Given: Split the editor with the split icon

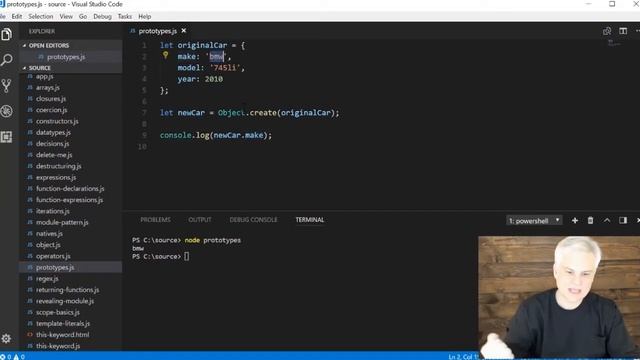Looking at the screenshot, I should pos(623,31).
